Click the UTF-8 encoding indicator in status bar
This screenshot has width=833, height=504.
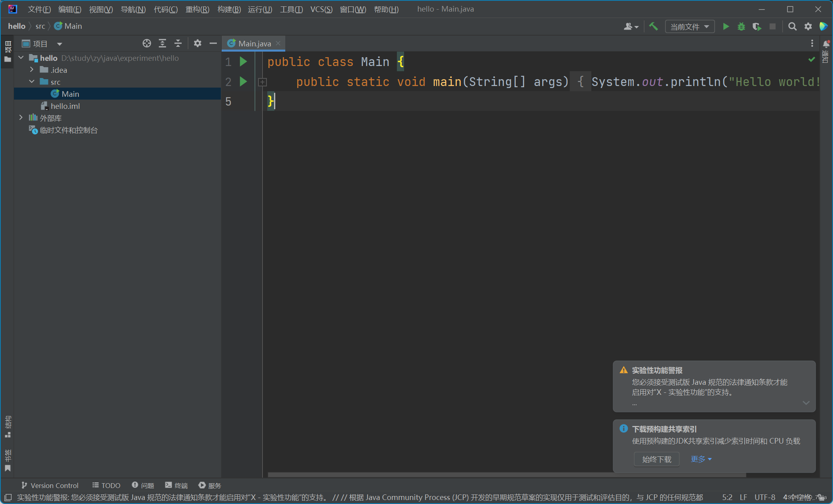[x=765, y=497]
